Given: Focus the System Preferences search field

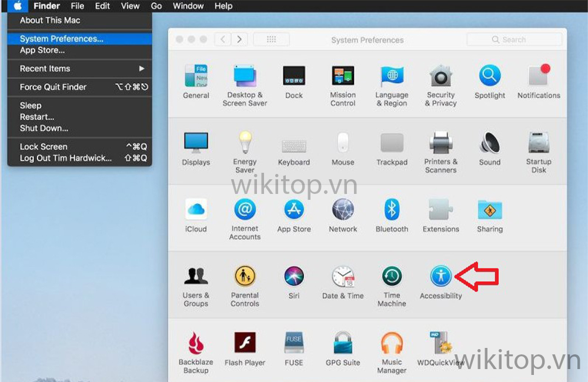Looking at the screenshot, I should point(514,39).
